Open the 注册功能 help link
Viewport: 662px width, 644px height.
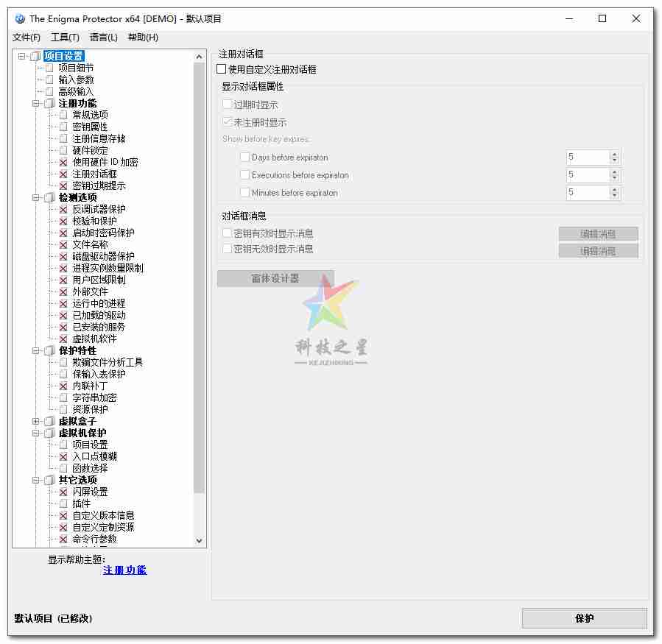click(x=124, y=570)
